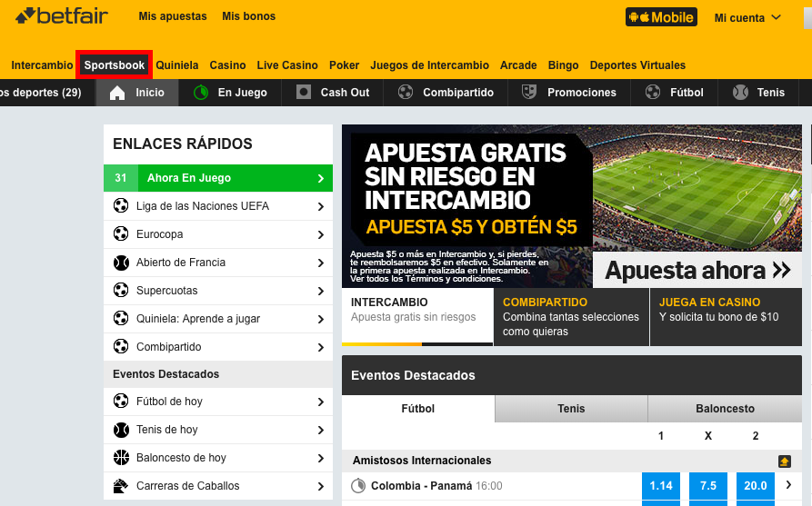
Task: Click the Tenis ball icon in navbar
Action: [740, 92]
